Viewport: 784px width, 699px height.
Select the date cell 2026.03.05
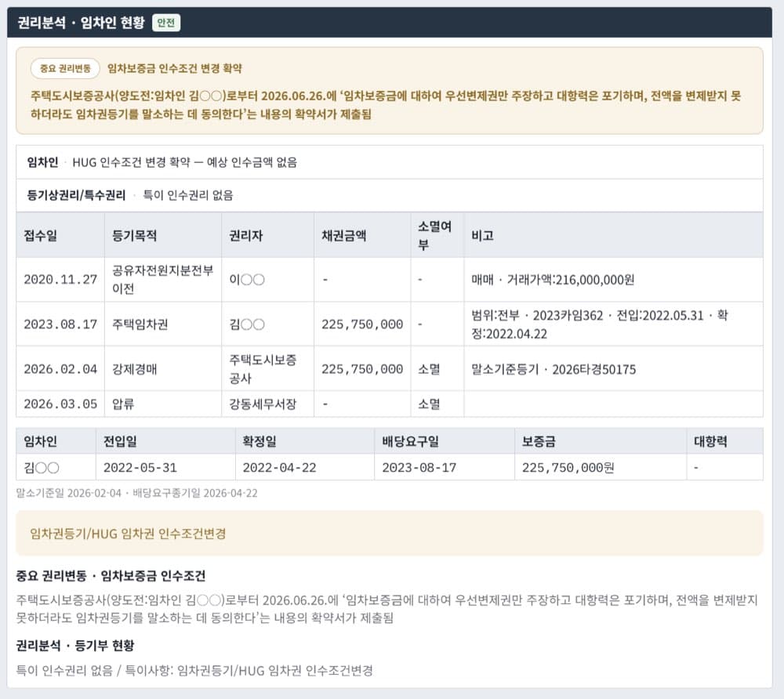[60, 404]
